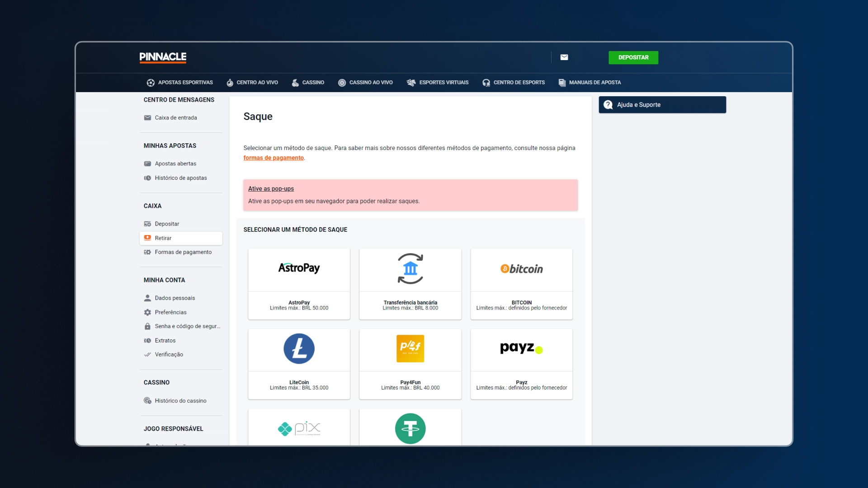Click the gear icon beside Preferências
868x488 pixels.
pyautogui.click(x=147, y=312)
